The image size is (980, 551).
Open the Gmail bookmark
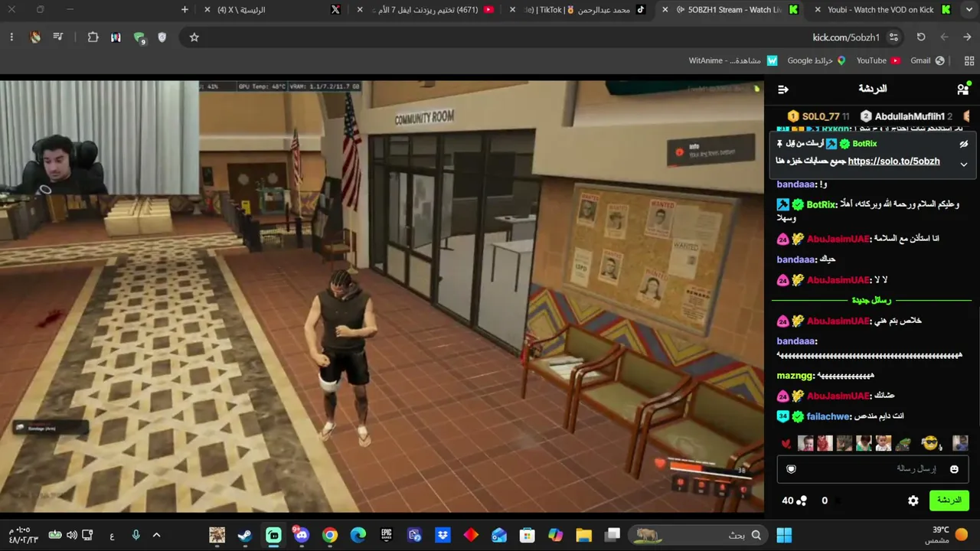tap(926, 60)
